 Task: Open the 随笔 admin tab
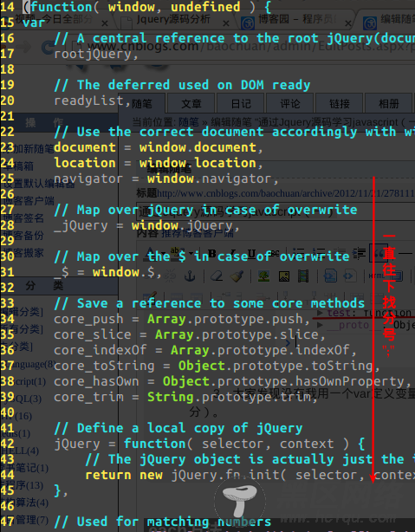[x=142, y=103]
